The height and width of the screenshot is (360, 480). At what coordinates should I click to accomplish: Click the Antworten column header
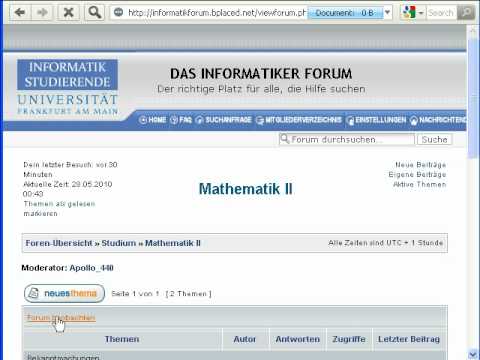click(298, 339)
